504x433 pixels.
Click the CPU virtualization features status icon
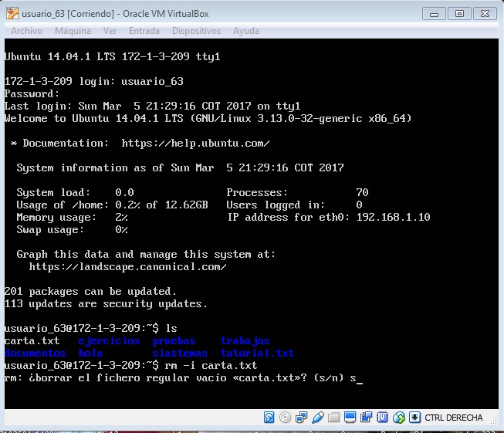(382, 418)
